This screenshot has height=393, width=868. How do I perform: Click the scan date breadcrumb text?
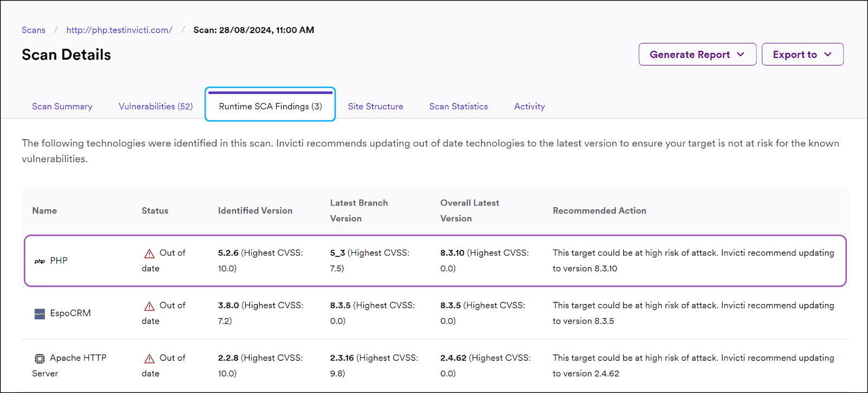click(x=254, y=30)
